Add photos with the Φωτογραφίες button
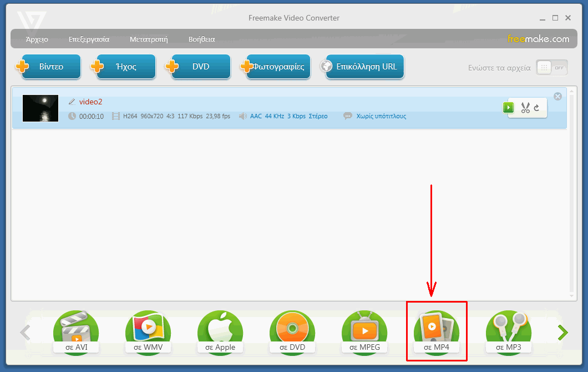The height and width of the screenshot is (372, 588). click(x=276, y=67)
